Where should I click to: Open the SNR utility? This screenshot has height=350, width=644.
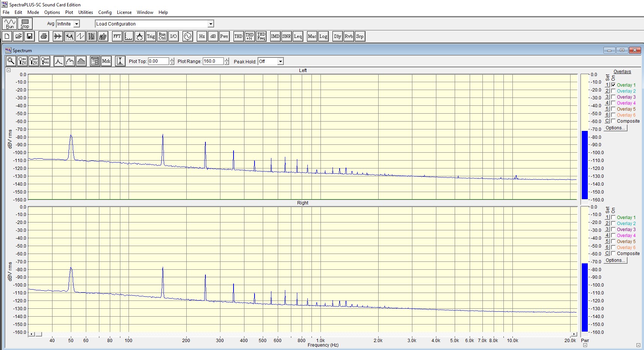click(286, 36)
